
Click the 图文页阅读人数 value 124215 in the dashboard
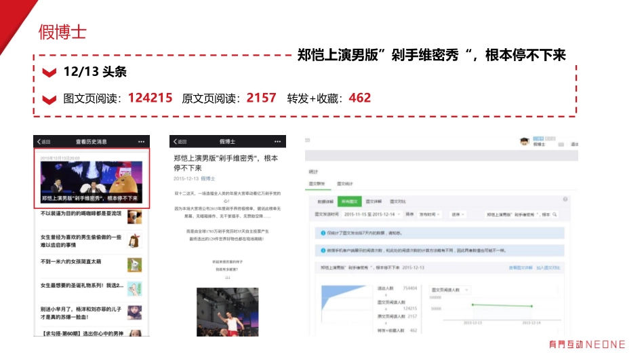coord(410,308)
